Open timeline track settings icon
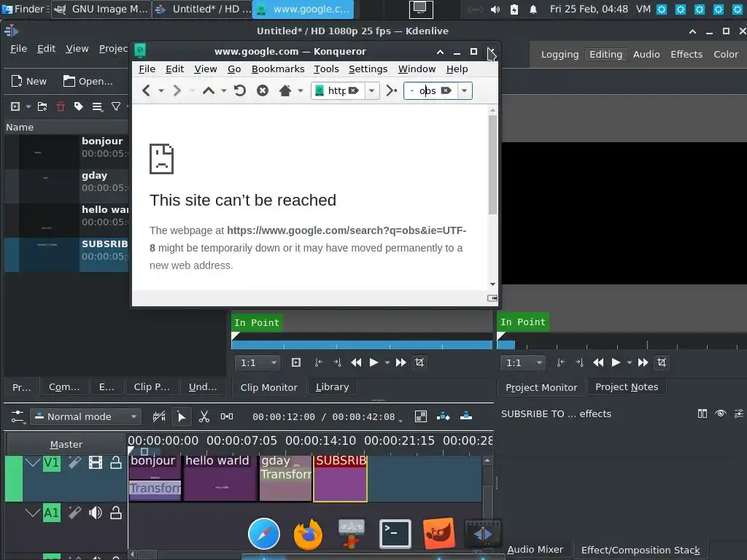This screenshot has height=560, width=747. [x=18, y=416]
